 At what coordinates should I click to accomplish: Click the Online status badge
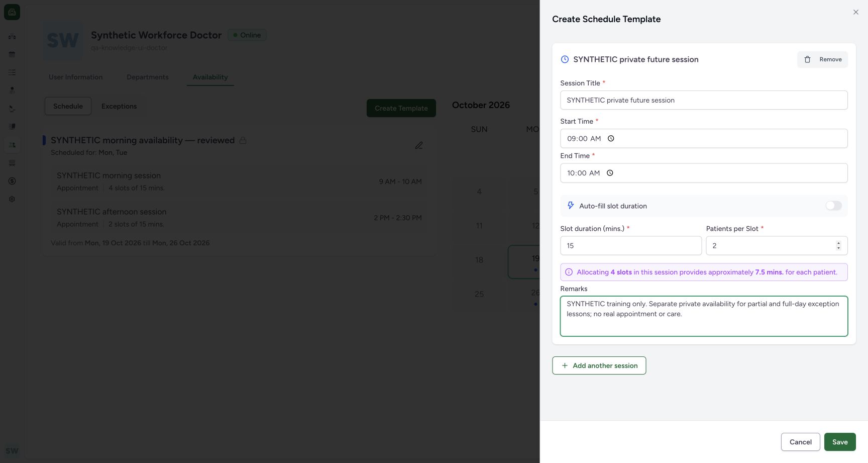coord(247,35)
